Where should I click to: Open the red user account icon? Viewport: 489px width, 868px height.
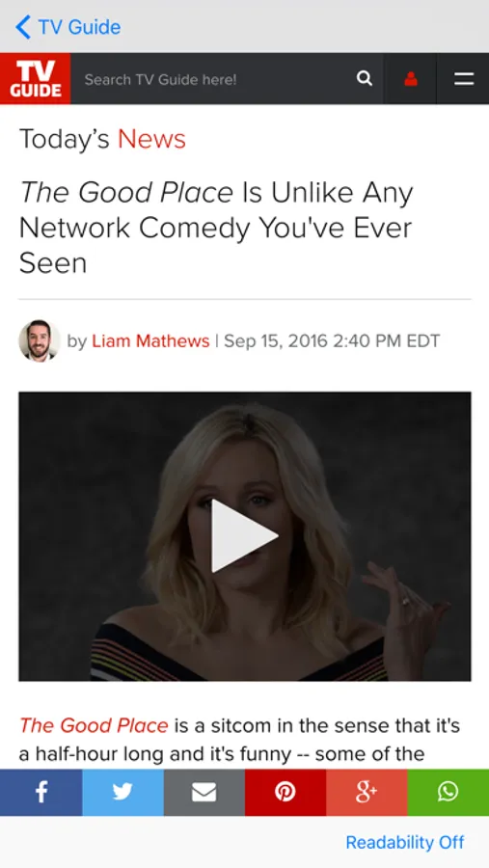(410, 79)
